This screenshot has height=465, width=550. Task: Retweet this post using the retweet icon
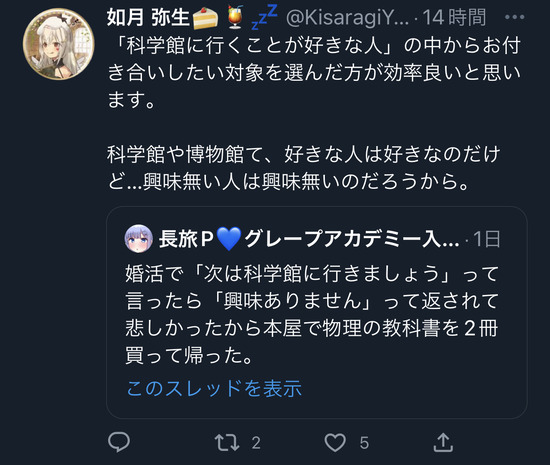[x=227, y=443]
